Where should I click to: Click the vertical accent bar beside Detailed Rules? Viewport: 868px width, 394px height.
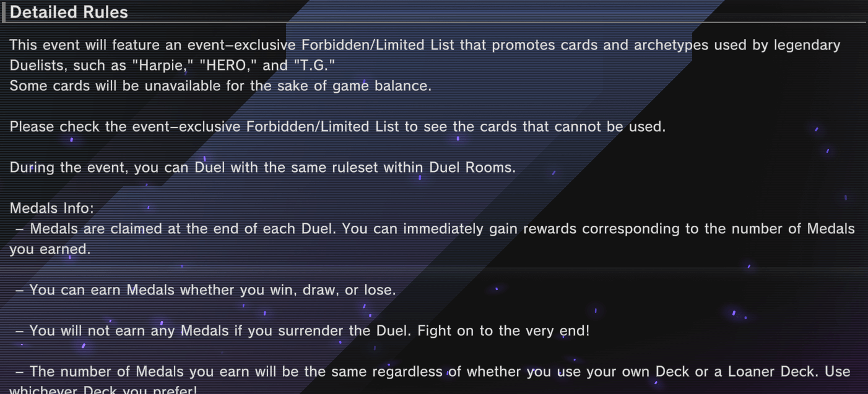click(x=4, y=12)
